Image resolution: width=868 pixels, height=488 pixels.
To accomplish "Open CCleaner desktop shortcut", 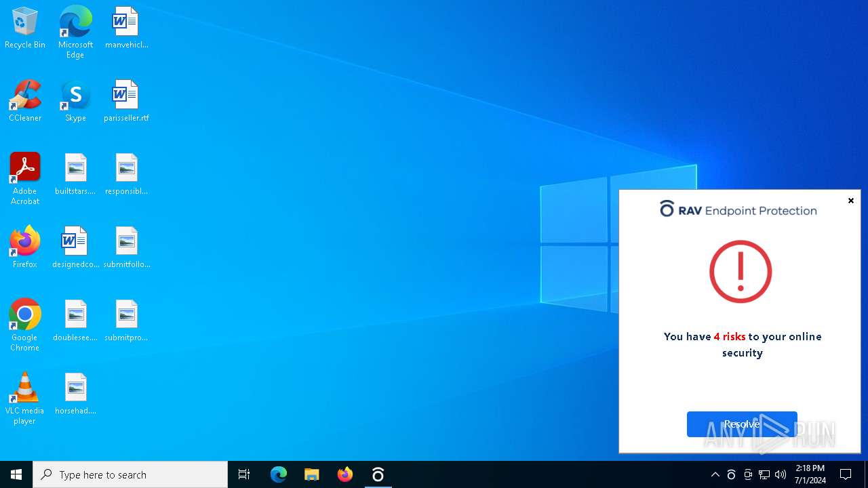I will [x=25, y=102].
